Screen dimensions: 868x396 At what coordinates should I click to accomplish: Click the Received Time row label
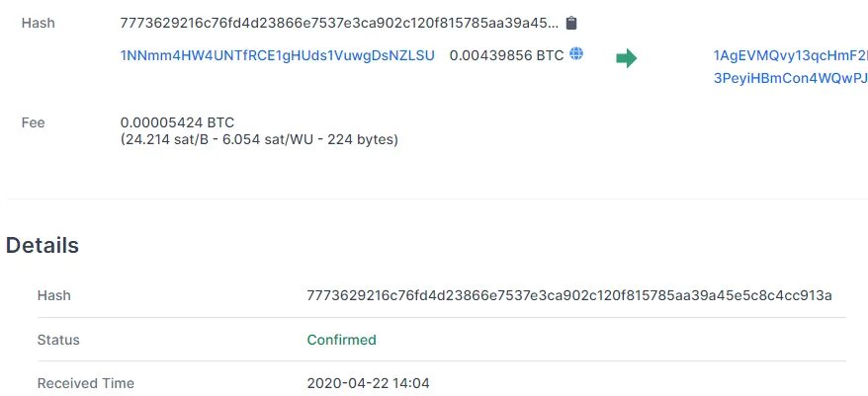[x=86, y=383]
